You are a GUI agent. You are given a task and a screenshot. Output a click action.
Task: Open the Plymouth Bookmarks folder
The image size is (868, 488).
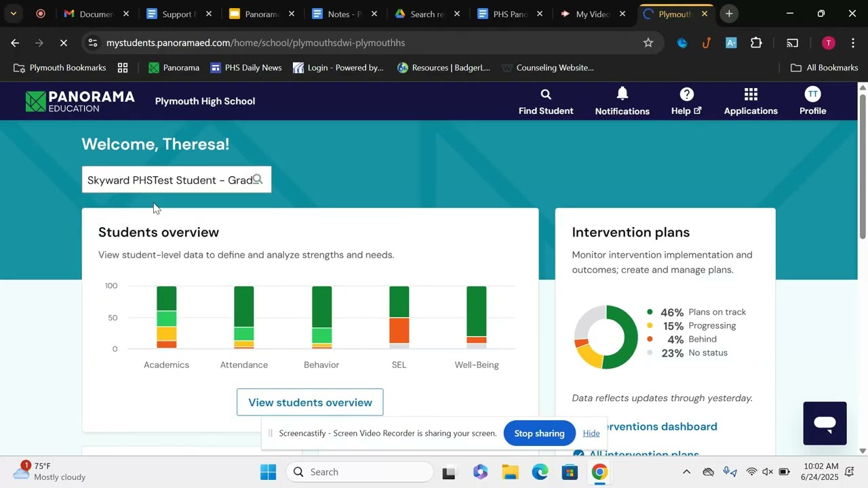coord(60,68)
